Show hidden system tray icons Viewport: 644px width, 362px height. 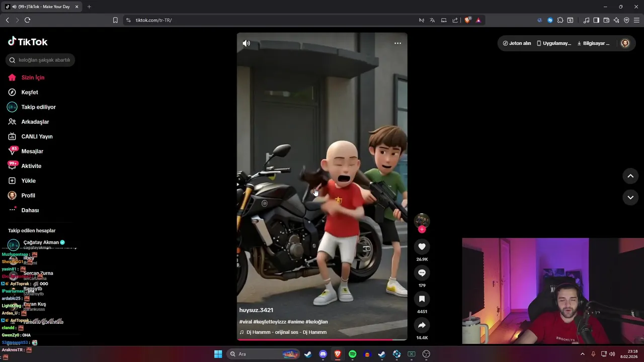click(x=583, y=354)
